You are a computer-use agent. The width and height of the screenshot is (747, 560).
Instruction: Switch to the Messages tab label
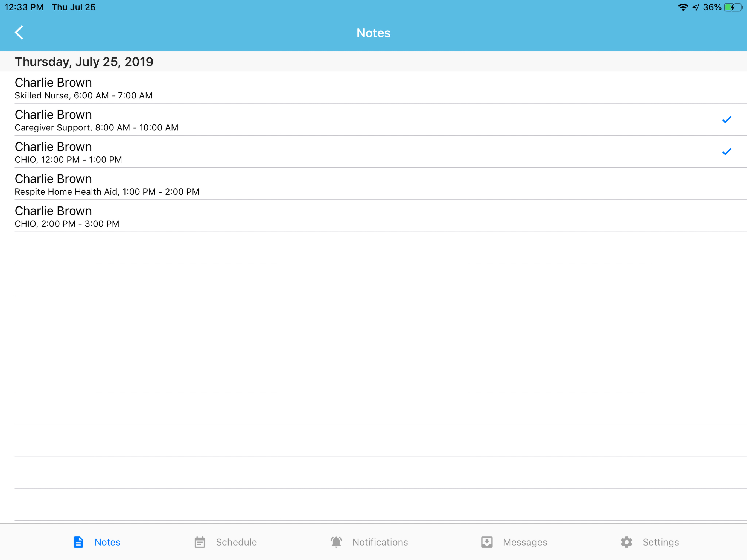[x=525, y=542]
